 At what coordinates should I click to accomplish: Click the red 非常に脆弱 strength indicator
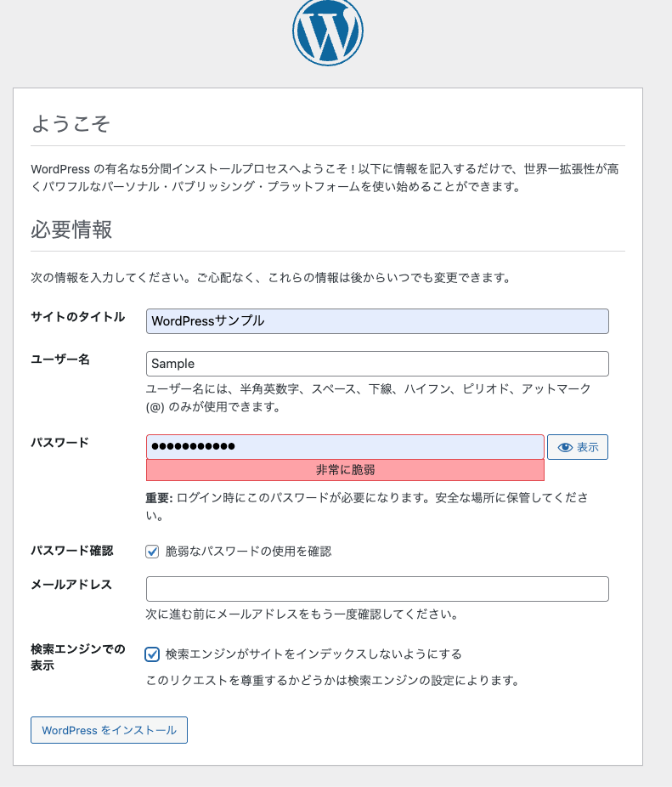click(345, 470)
